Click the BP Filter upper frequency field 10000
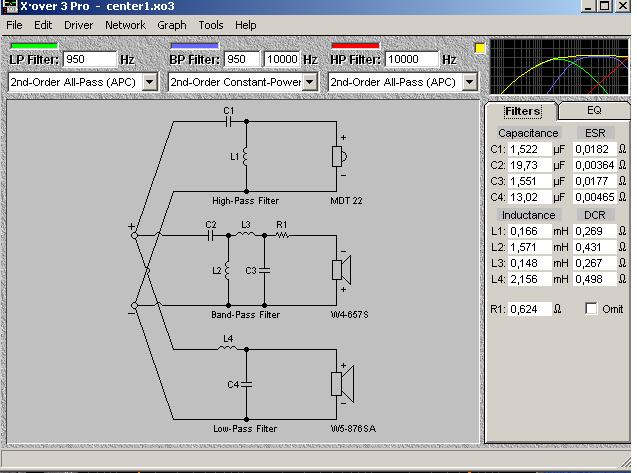 (282, 59)
